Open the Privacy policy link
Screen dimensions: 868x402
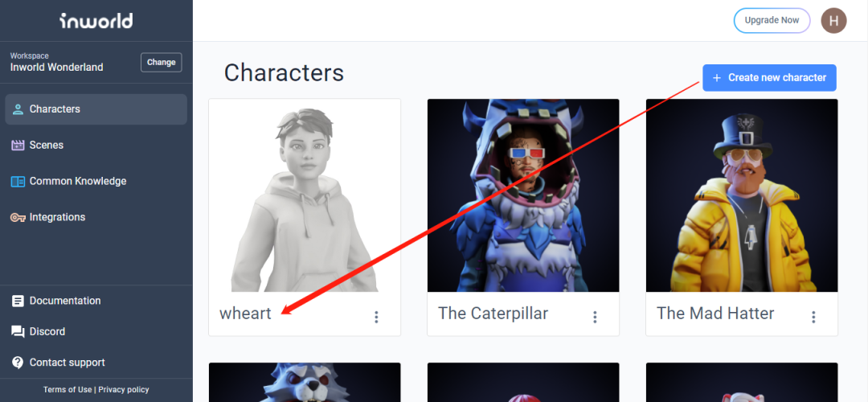pos(124,390)
